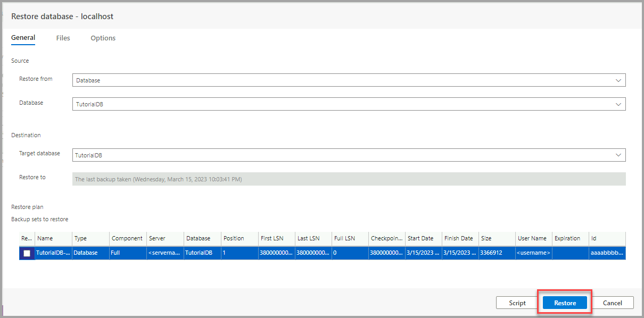Image resolution: width=644 pixels, height=318 pixels.
Task: Open the Restore from dropdown
Action: tap(349, 80)
